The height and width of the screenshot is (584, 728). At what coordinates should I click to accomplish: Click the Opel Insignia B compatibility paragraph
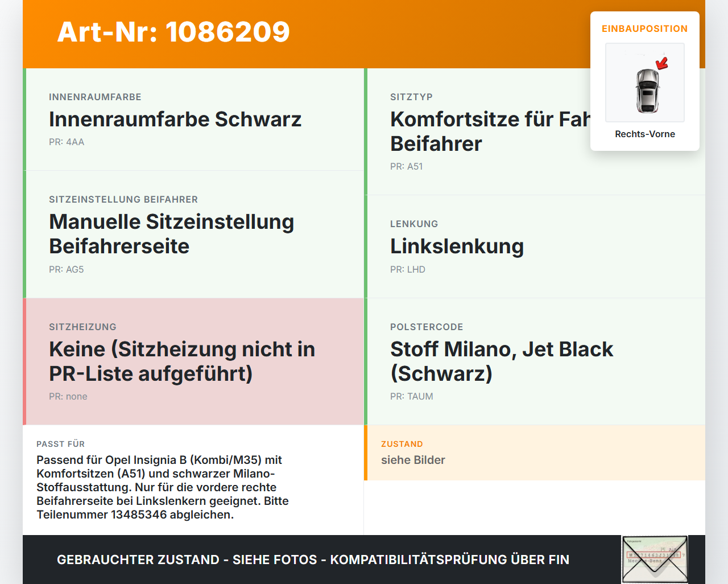click(x=163, y=487)
